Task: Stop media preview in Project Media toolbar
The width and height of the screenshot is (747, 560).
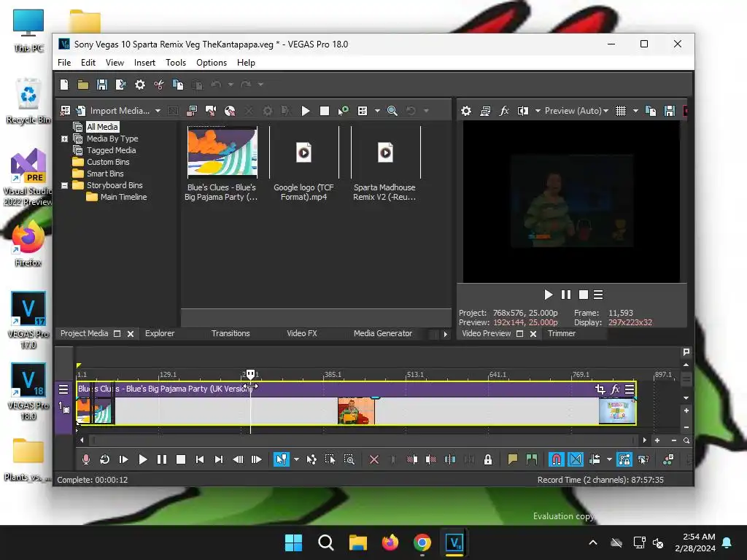Action: coord(325,111)
